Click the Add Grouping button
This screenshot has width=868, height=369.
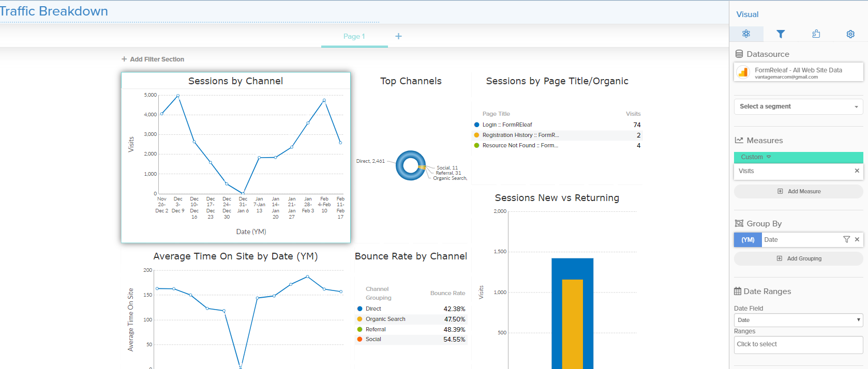tap(798, 258)
